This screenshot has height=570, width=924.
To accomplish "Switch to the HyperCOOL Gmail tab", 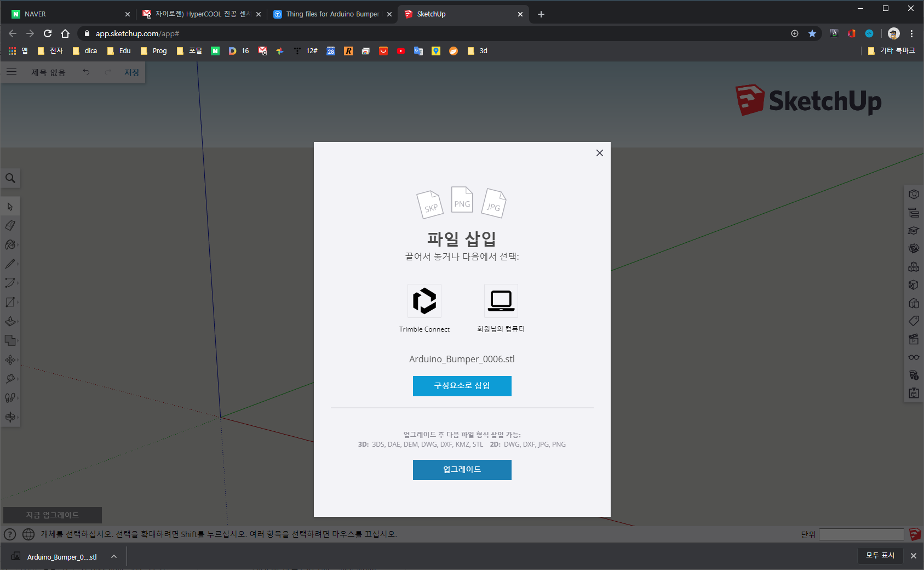I will point(202,14).
